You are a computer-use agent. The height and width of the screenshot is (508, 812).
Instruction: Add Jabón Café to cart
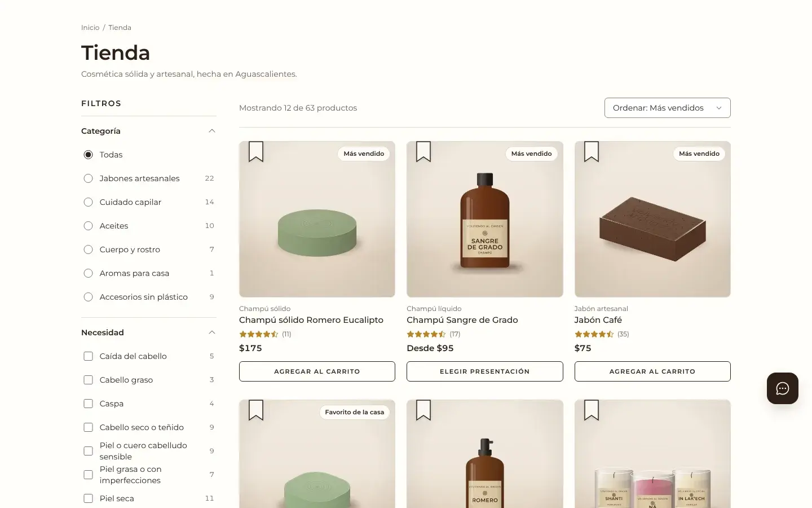(652, 371)
